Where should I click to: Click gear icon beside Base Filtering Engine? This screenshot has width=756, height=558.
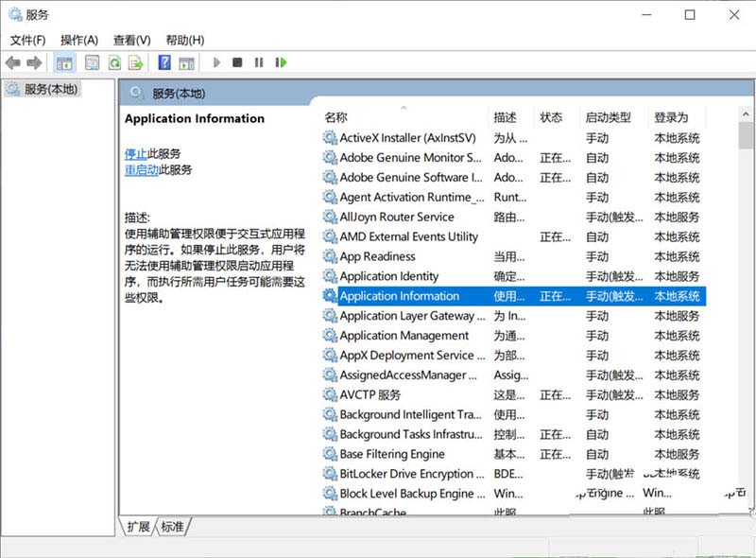tap(330, 455)
